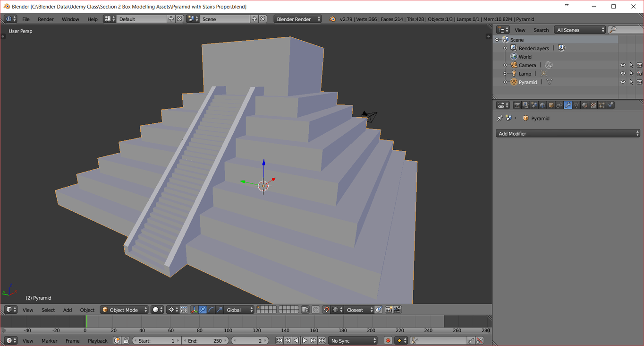The height and width of the screenshot is (346, 644).
Task: Click the record (auto keyframe) button
Action: tap(388, 340)
